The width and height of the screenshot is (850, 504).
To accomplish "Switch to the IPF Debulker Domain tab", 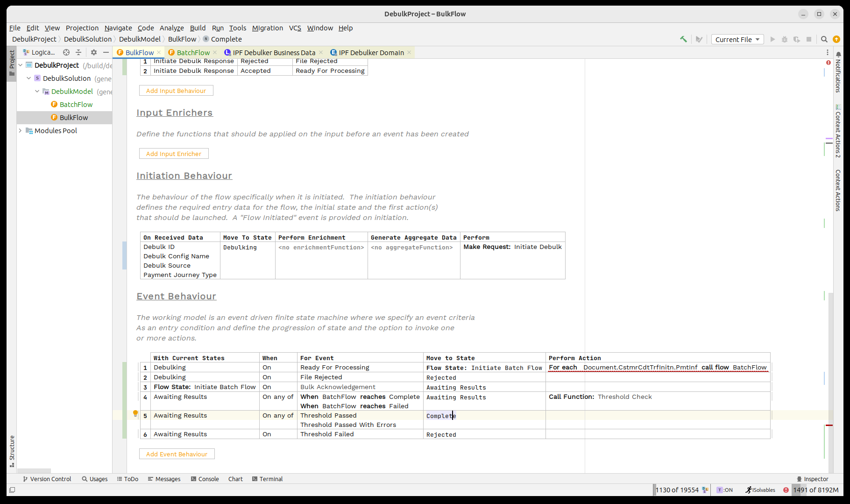I will (x=371, y=52).
